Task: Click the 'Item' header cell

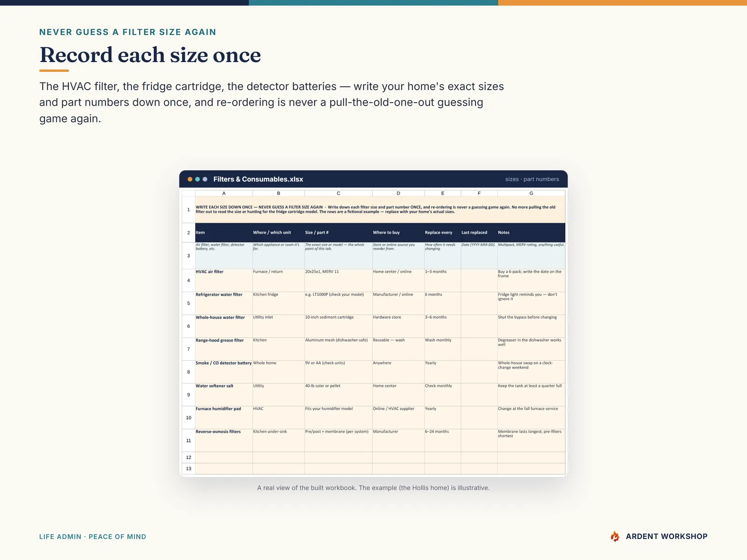Action: click(x=224, y=232)
